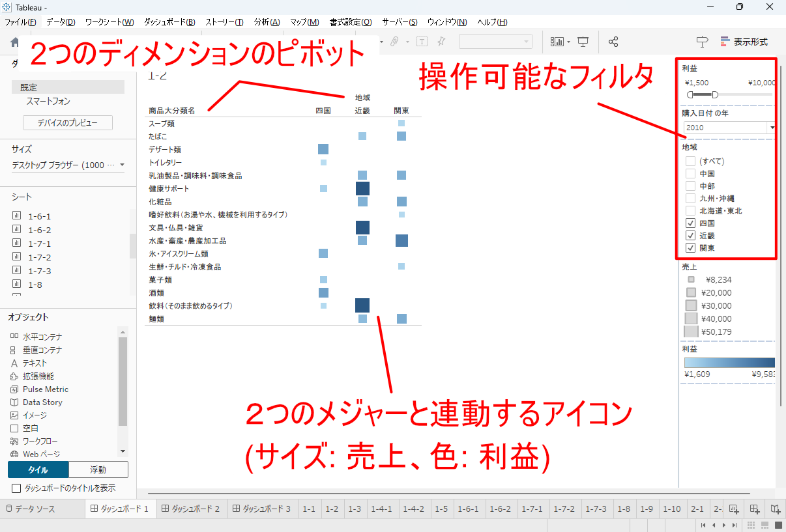Click the pin axis toolbar icon
This screenshot has height=532, width=786.
click(x=441, y=42)
